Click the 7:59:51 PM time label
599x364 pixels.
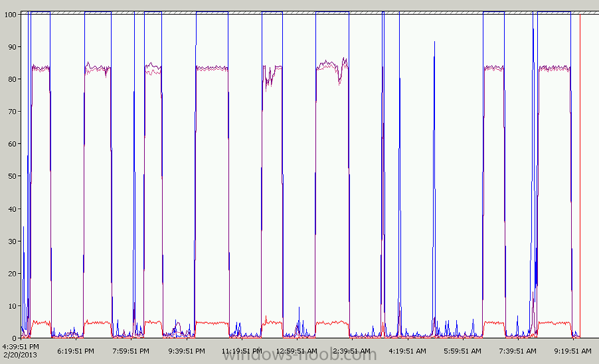click(x=131, y=351)
